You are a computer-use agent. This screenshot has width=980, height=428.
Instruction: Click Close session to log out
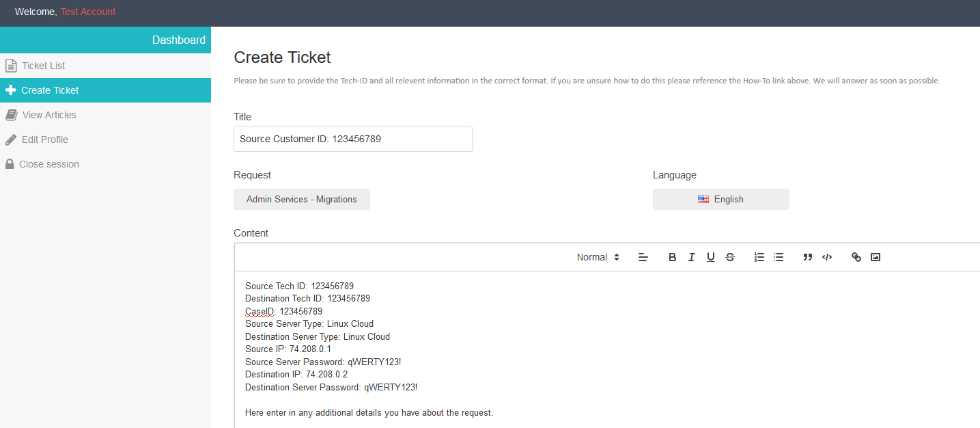tap(49, 164)
